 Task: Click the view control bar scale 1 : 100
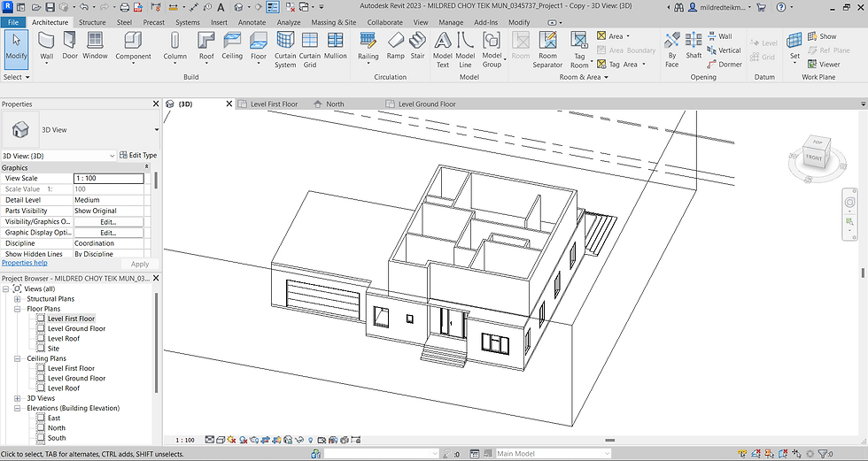(185, 440)
